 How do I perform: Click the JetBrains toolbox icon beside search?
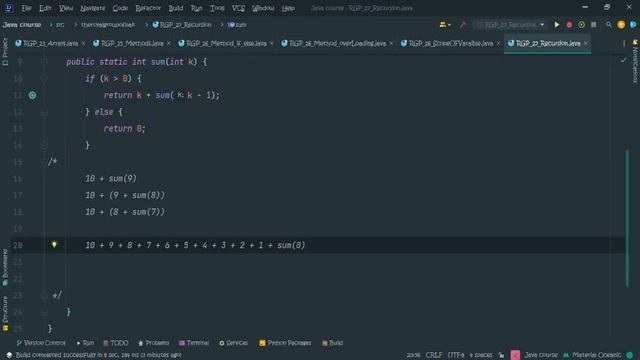[633, 25]
